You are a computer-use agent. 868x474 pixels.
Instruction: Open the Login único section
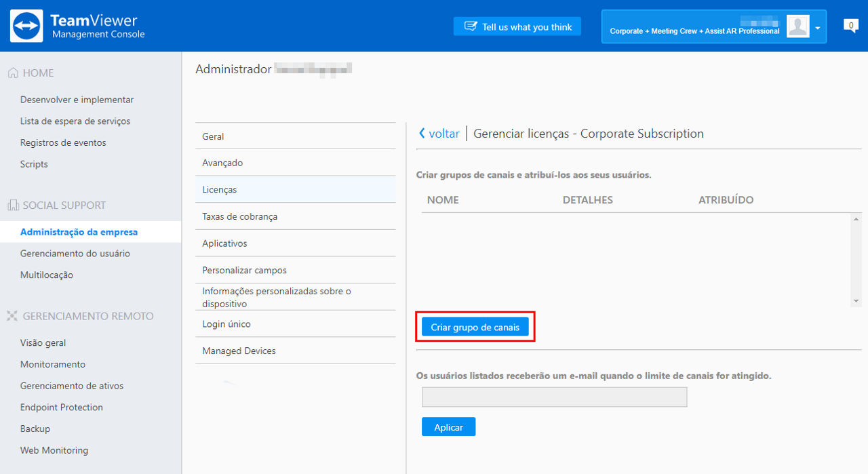(x=296, y=324)
